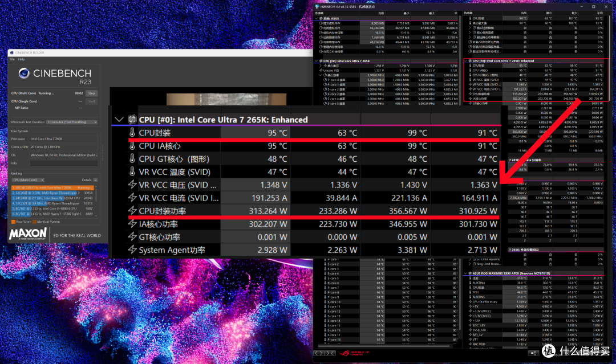Click the lightning icon of +5V row
Viewport: 616px width, 364px height.
click(x=470, y=306)
